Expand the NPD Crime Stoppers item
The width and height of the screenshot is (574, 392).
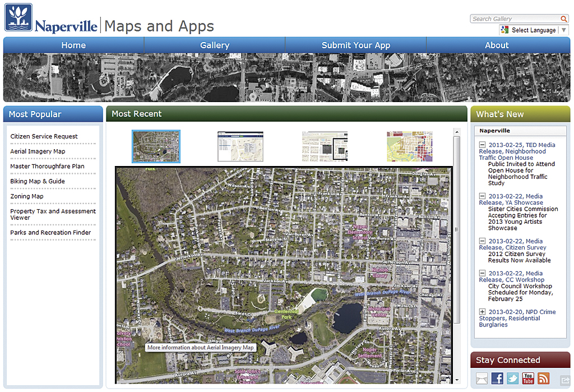pyautogui.click(x=483, y=311)
